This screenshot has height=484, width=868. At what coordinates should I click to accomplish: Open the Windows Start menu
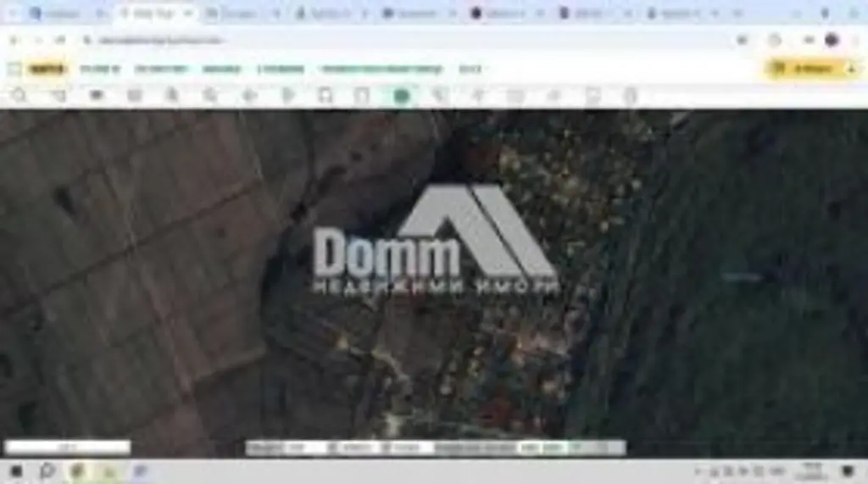pyautogui.click(x=15, y=471)
